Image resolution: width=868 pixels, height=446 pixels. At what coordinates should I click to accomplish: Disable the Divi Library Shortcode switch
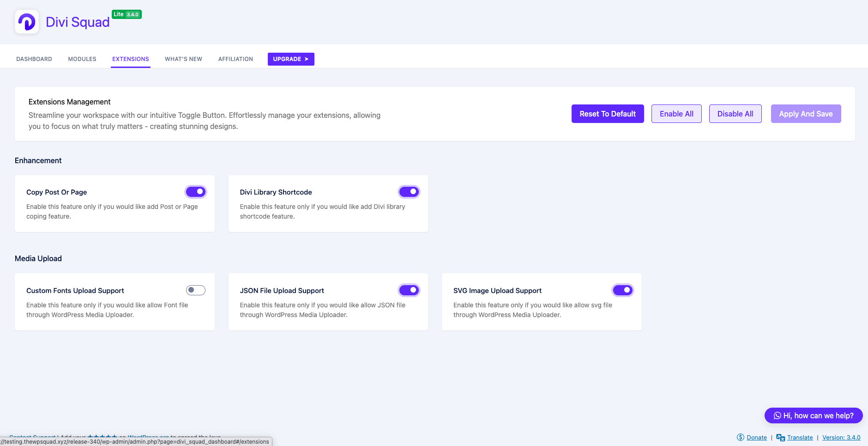(x=409, y=191)
